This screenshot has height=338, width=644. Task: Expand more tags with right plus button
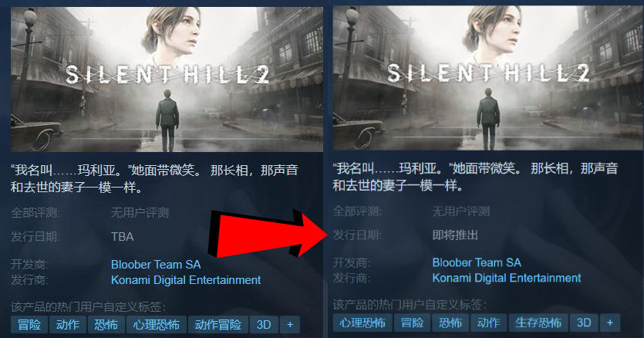click(x=610, y=323)
